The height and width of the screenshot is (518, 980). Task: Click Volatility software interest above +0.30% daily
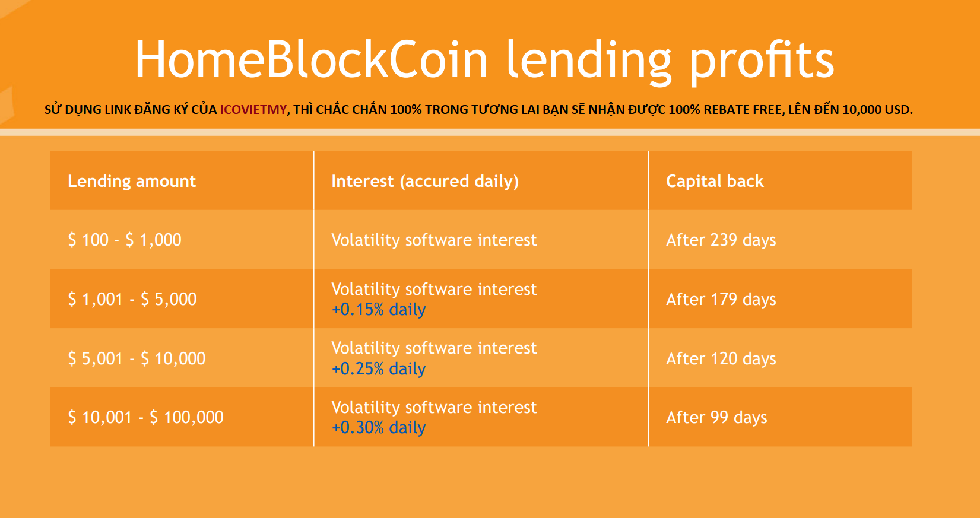tap(434, 407)
